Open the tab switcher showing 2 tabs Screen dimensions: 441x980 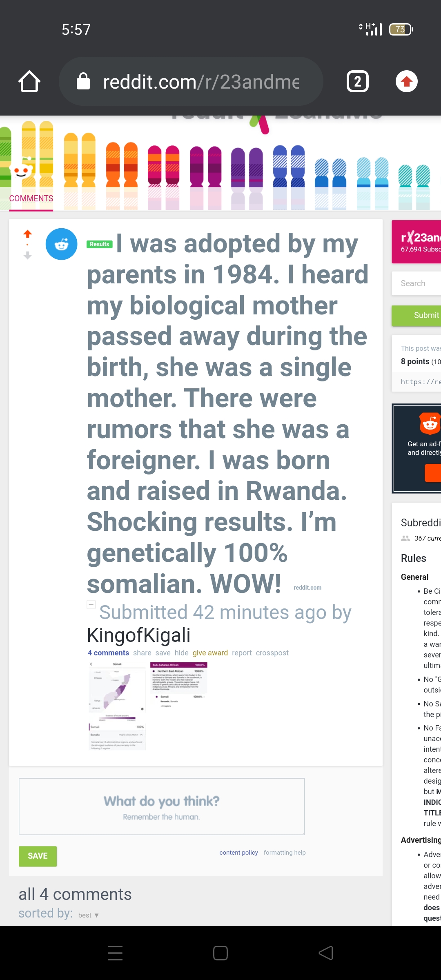pyautogui.click(x=358, y=82)
